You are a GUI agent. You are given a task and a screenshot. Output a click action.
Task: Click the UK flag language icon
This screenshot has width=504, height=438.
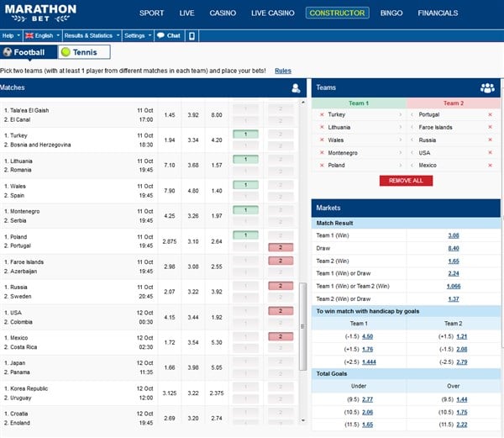coord(29,35)
